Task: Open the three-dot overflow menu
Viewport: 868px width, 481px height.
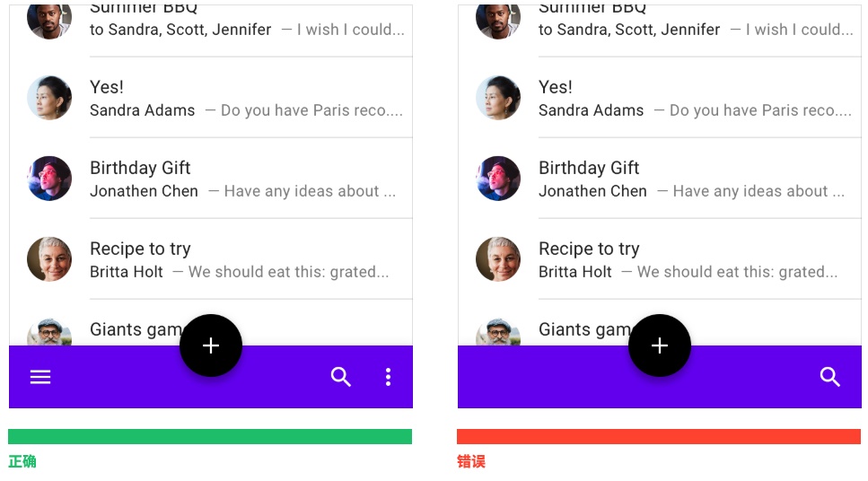Action: point(388,377)
